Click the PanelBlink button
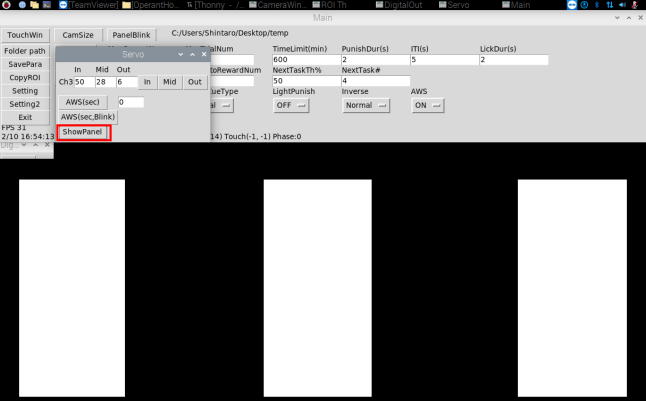This screenshot has height=401, width=646. click(131, 35)
